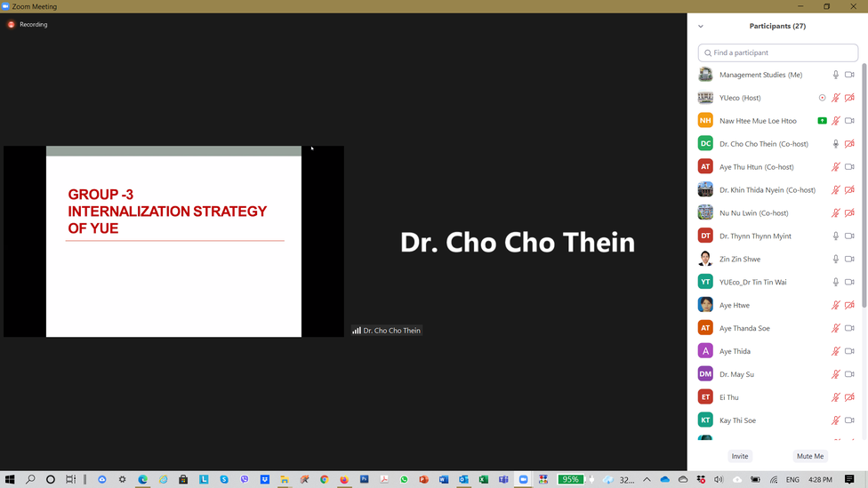The image size is (868, 488).
Task: Select participant name Aye Thu Htun (Co-host)
Action: point(756,166)
